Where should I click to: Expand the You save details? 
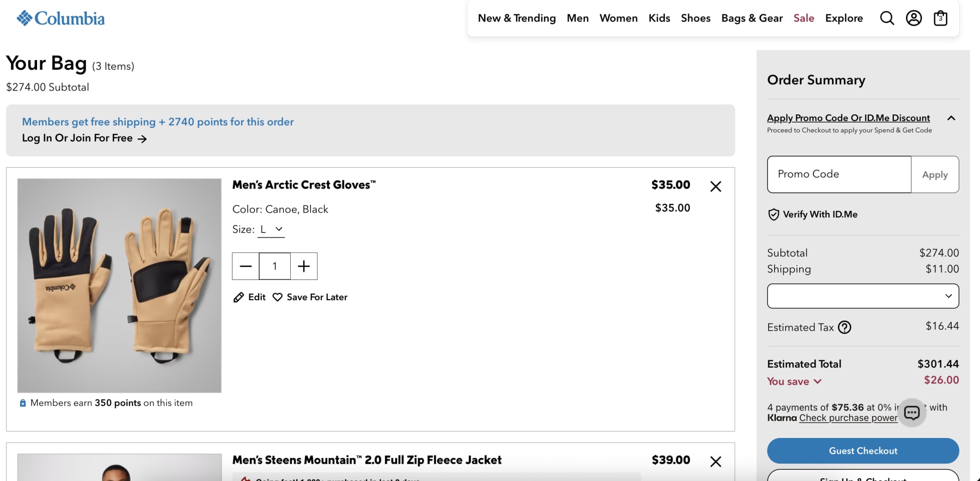pos(794,381)
